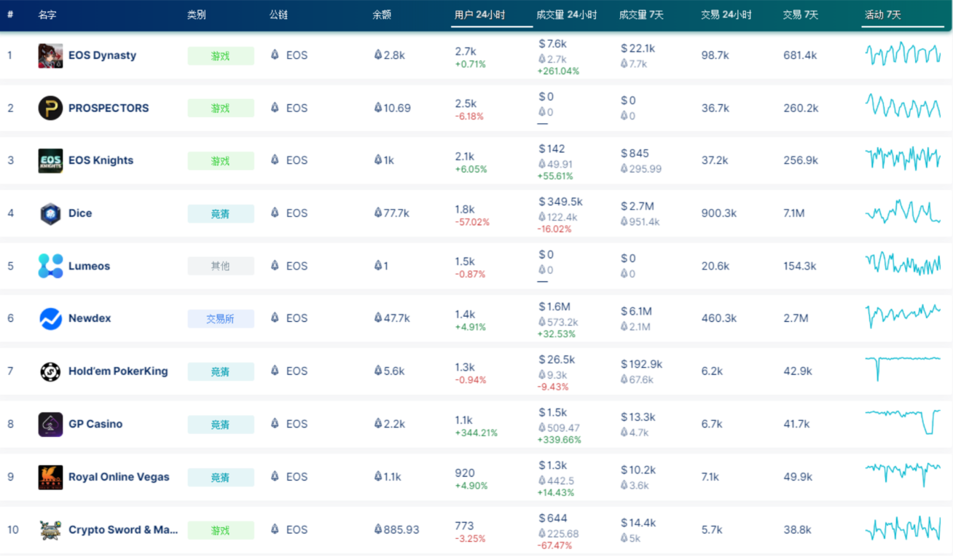View Newdex 7-day activity sparkline
The image size is (953, 560).
903,316
